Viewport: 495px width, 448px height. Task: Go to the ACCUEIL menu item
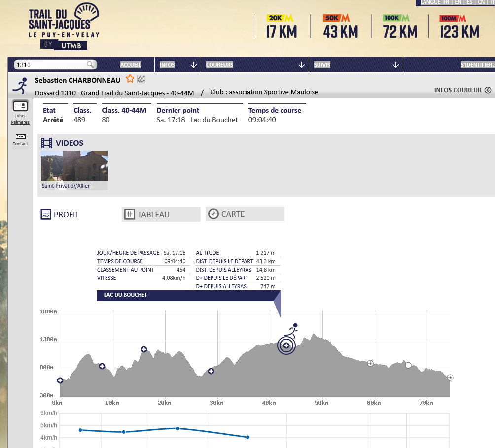click(131, 65)
